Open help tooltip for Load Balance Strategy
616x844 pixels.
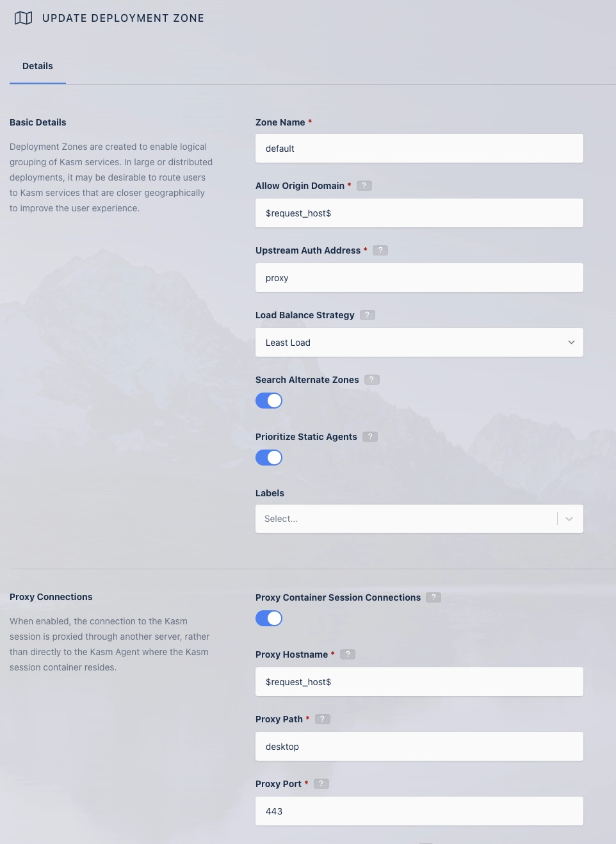(368, 315)
